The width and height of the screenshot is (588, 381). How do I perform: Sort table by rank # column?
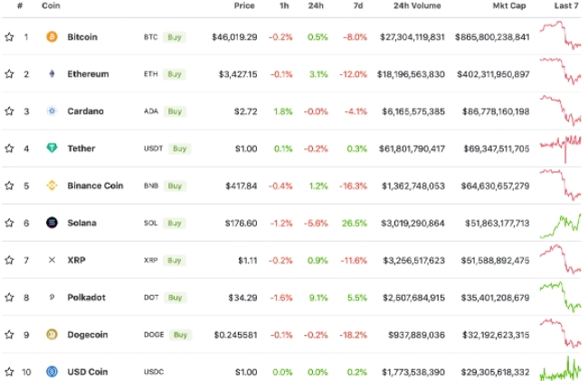pos(20,5)
